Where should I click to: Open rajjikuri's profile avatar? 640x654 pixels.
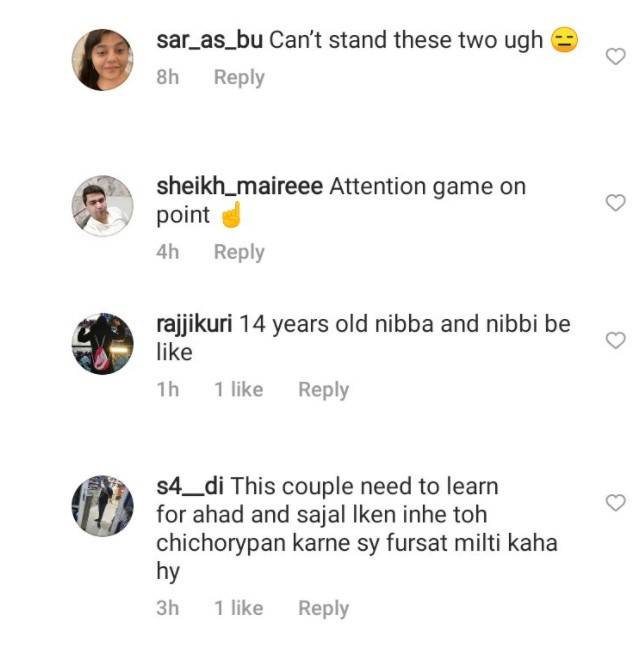click(x=103, y=344)
